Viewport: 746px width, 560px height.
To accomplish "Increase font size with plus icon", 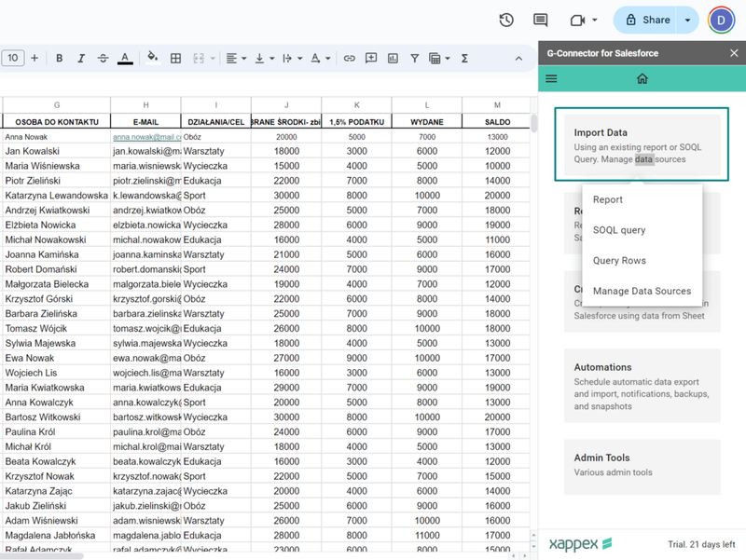I will pyautogui.click(x=35, y=58).
